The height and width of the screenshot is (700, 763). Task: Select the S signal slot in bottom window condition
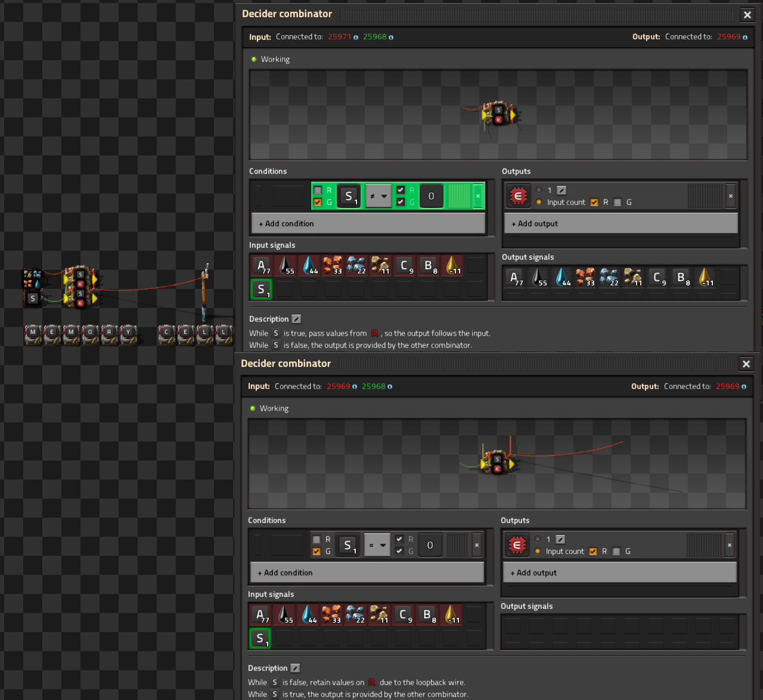coord(348,545)
